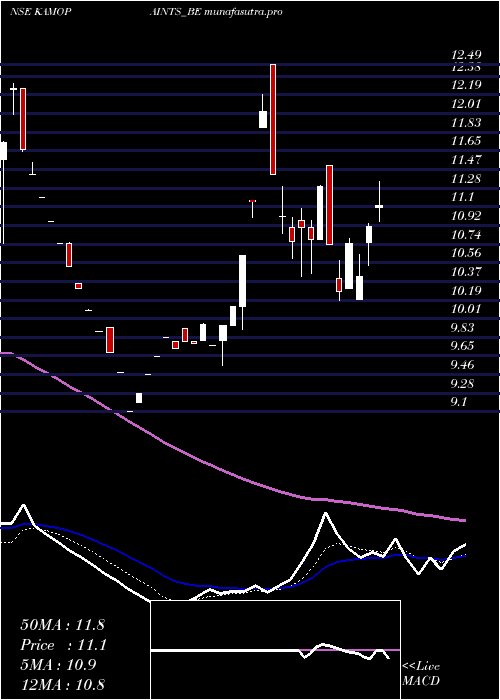Click the 9.28 price axis label
Viewport: 500px width, 700px height.
(x=462, y=383)
